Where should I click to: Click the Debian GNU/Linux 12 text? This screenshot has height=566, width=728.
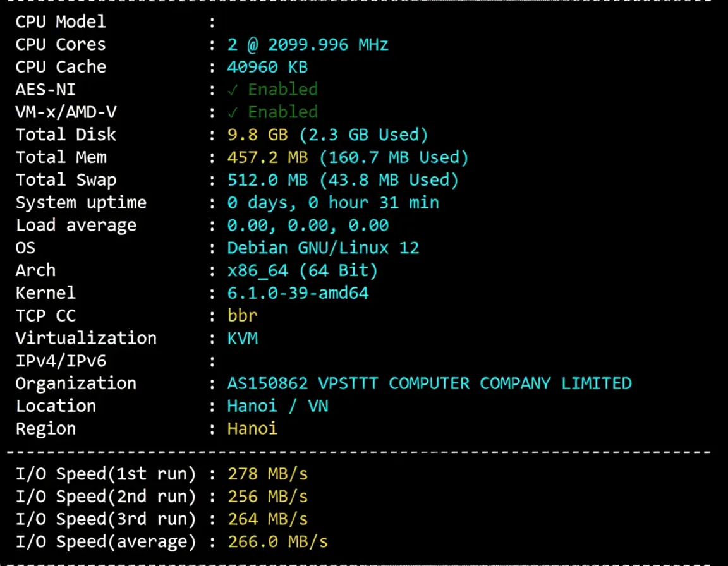[323, 248]
